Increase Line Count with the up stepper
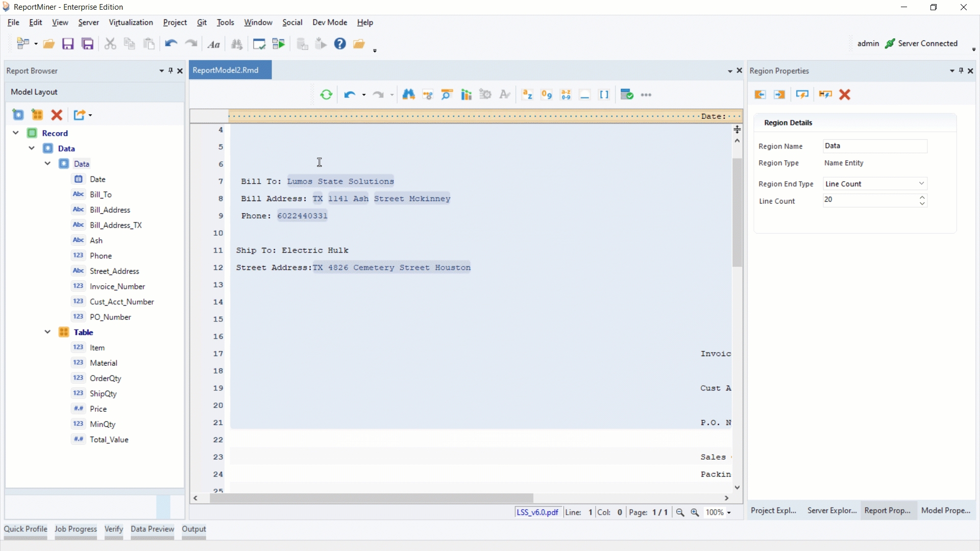The height and width of the screenshot is (551, 980). (x=922, y=197)
